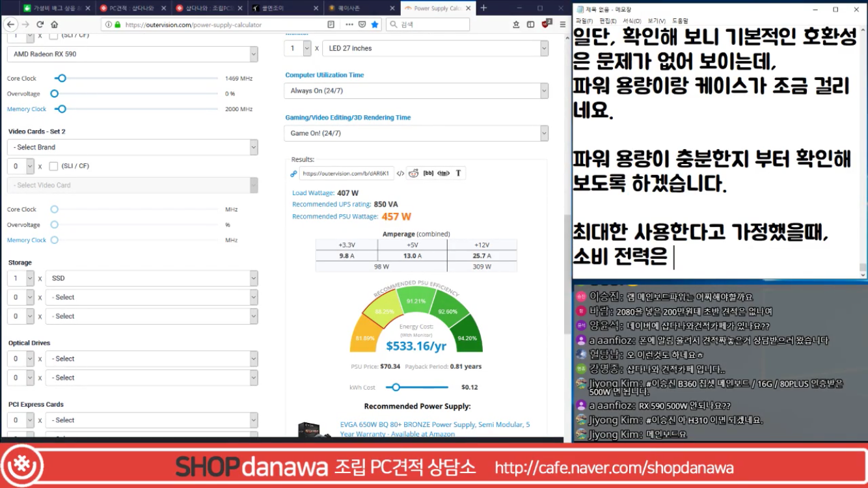Open the Set 2 video card quantity dropdown
This screenshot has height=488, width=868.
pos(20,166)
